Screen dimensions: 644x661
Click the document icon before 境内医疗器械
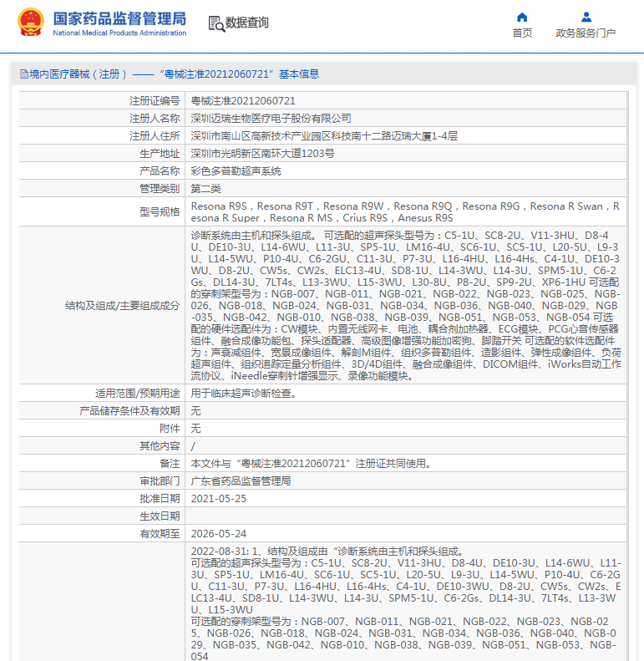[x=23, y=74]
